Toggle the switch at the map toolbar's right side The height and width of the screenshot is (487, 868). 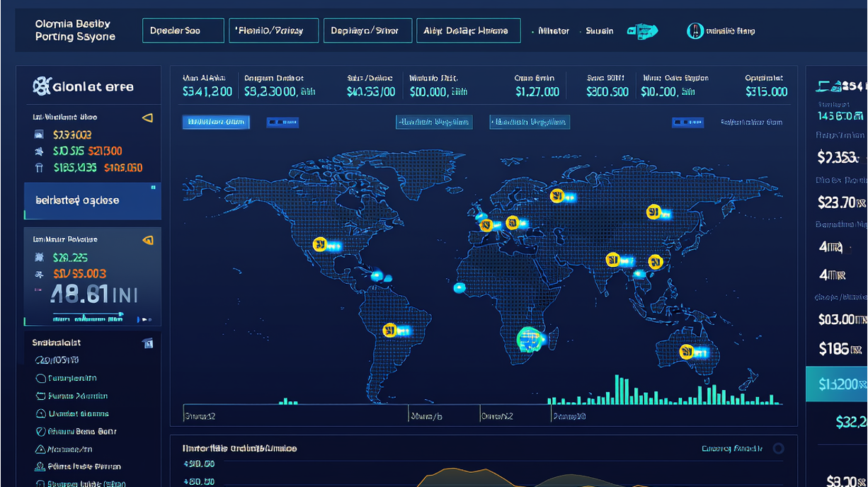tap(687, 122)
